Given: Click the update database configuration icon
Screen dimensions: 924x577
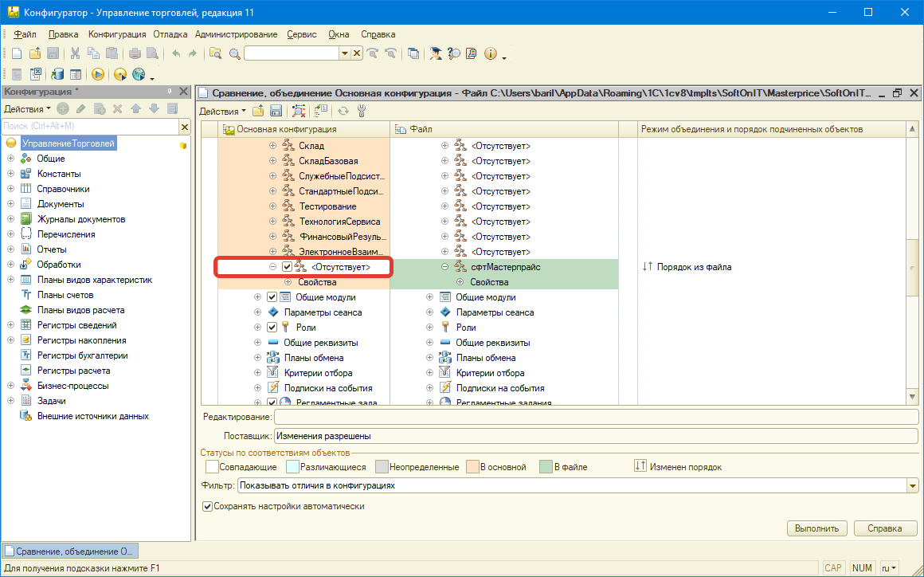Looking at the screenshot, I should pos(57,74).
